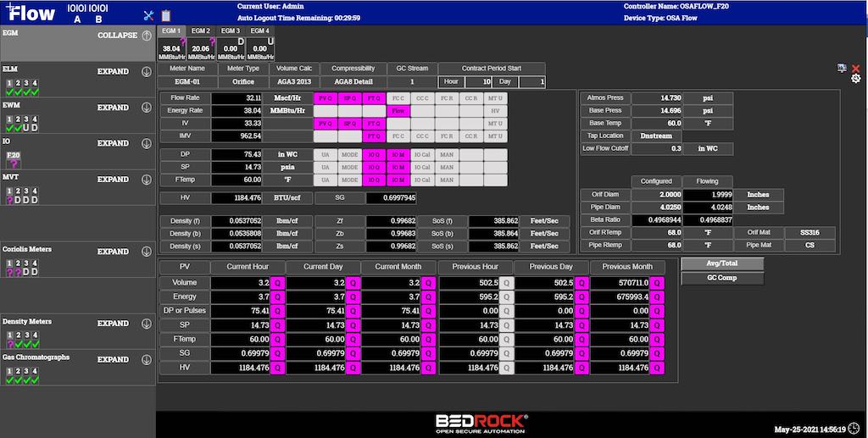The height and width of the screenshot is (438, 868).
Task: Toggle IO M flag in SP row
Action: click(398, 167)
